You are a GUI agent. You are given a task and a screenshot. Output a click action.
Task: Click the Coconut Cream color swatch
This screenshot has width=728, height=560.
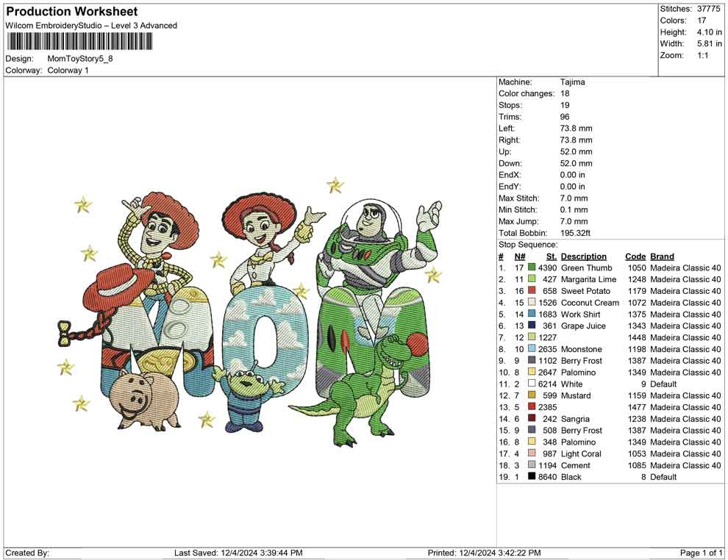pyautogui.click(x=532, y=303)
